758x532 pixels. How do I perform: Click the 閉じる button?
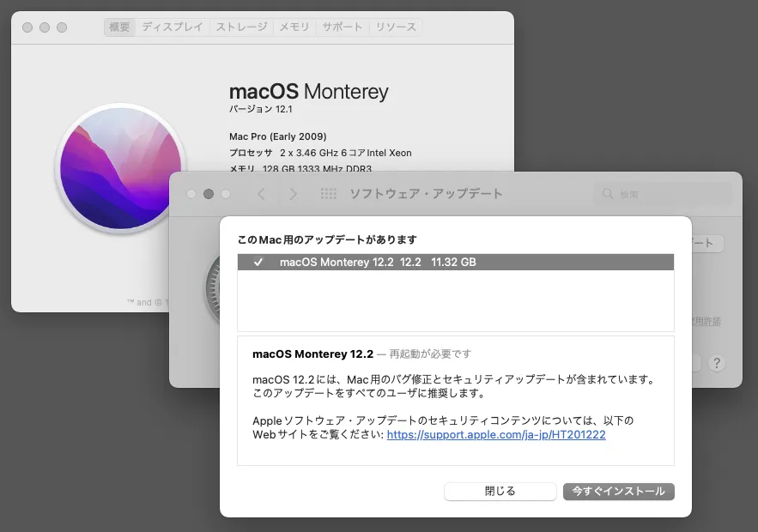click(500, 492)
